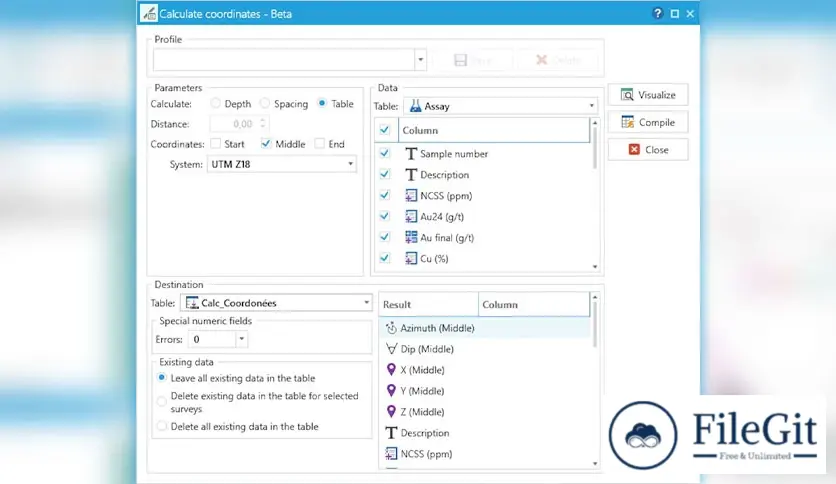Click the results list scroll down arrow
This screenshot has width=836, height=484.
595,464
